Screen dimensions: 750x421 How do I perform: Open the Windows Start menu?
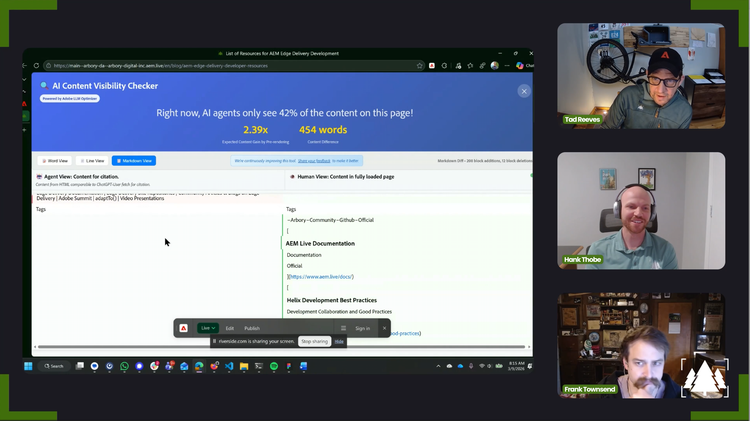32,366
